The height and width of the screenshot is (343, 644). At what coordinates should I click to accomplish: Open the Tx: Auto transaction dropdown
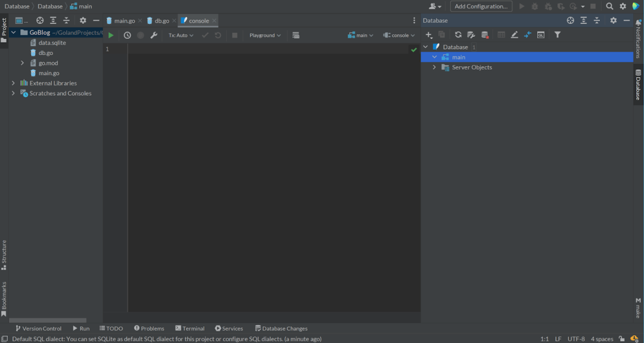181,35
